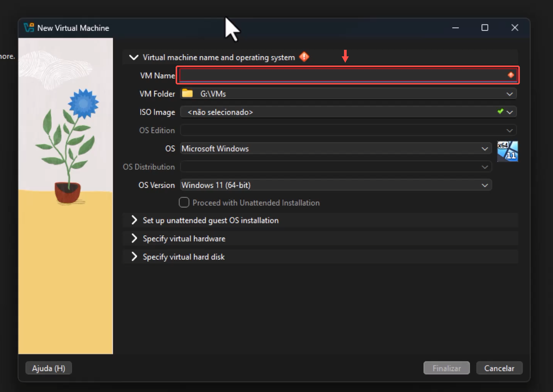The image size is (553, 392).
Task: Expand Specify virtual hard disk section
Action: (x=134, y=257)
